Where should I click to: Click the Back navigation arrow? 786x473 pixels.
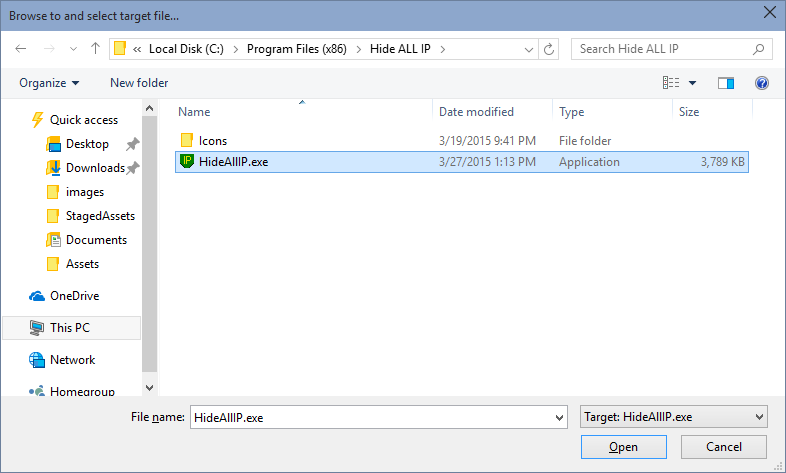coord(21,49)
